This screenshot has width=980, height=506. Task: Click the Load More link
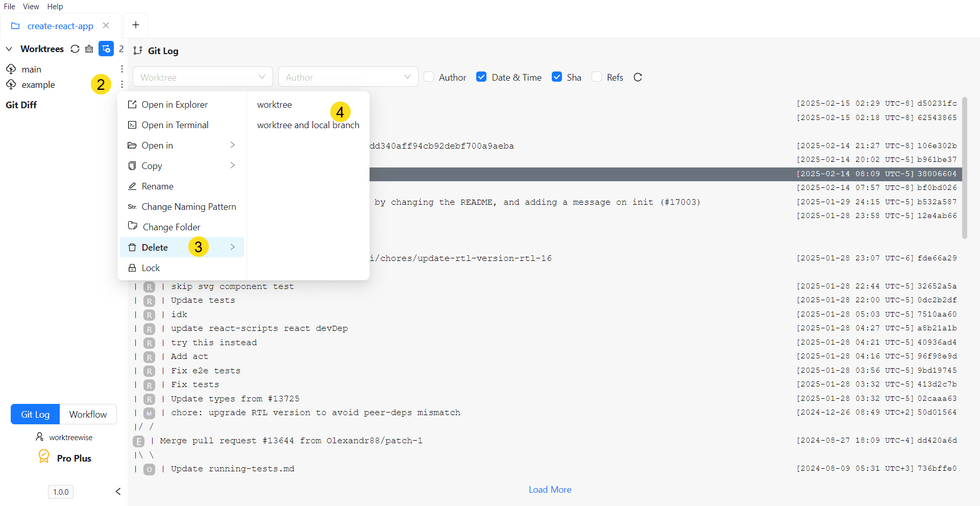[x=550, y=490]
